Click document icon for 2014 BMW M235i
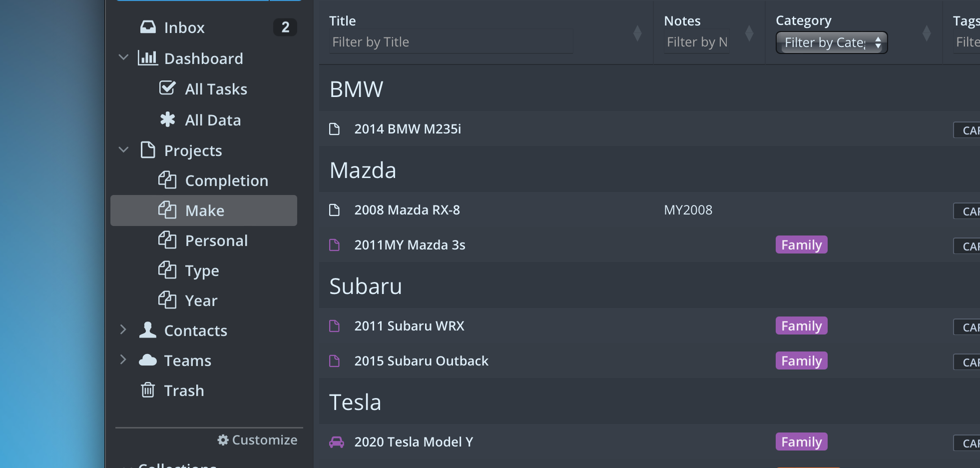The width and height of the screenshot is (980, 468). [x=335, y=129]
